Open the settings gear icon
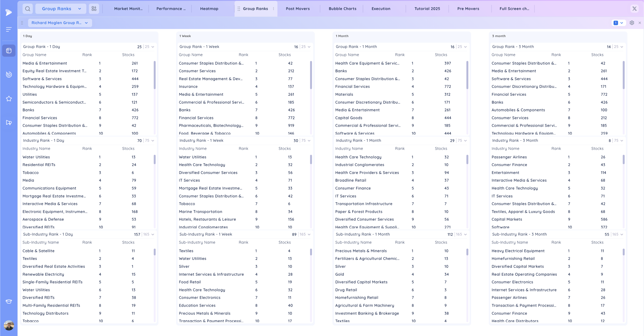The height and width of the screenshot is (336, 644). (x=632, y=23)
